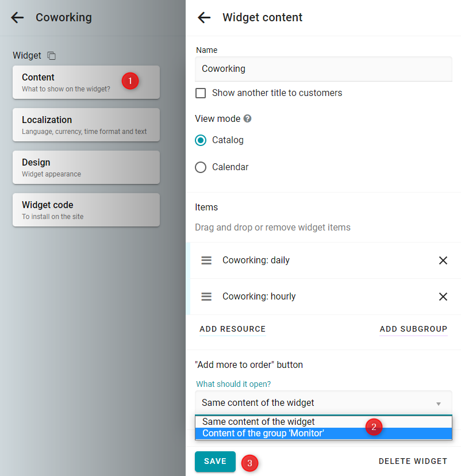Select the Calendar view mode
The height and width of the screenshot is (476, 461).
point(201,167)
